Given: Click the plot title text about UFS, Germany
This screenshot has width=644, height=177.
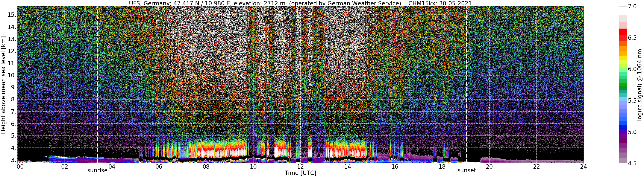Looking at the screenshot, I should pyautogui.click(x=300, y=3).
